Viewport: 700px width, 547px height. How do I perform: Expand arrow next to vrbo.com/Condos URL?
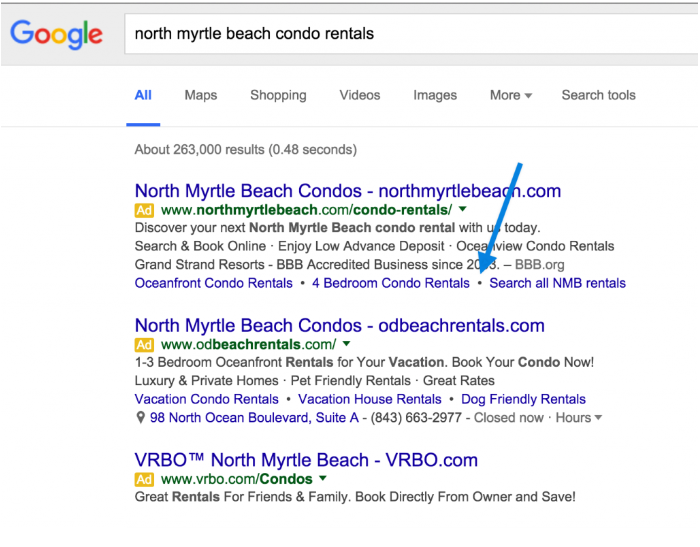pyautogui.click(x=323, y=478)
